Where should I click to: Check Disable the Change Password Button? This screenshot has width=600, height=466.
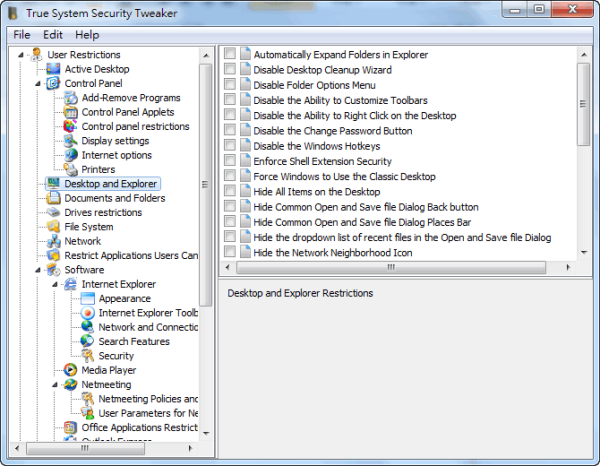[230, 129]
